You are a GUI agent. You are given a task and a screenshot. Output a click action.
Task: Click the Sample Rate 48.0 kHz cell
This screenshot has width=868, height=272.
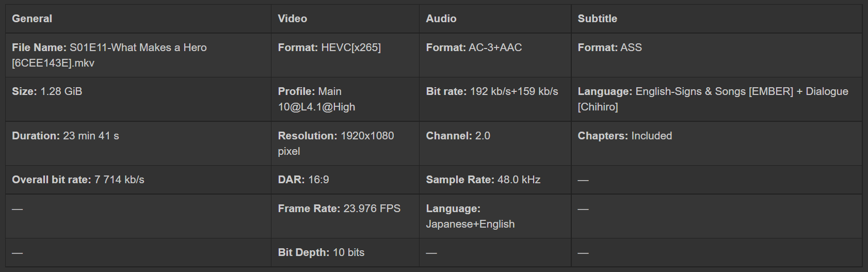tap(483, 180)
